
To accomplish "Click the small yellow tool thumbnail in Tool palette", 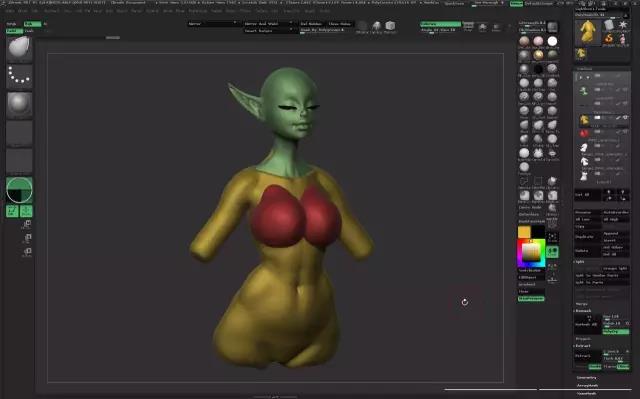I will [581, 53].
